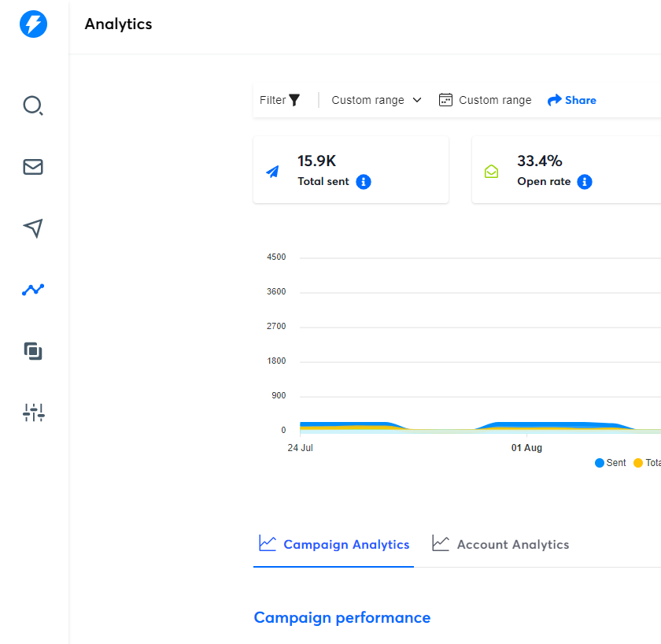Click the info icon beside Total sent
661x644 pixels.
click(x=364, y=182)
